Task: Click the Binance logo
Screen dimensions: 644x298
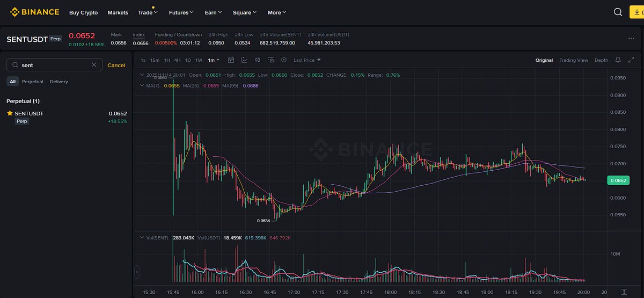Action: [x=34, y=12]
